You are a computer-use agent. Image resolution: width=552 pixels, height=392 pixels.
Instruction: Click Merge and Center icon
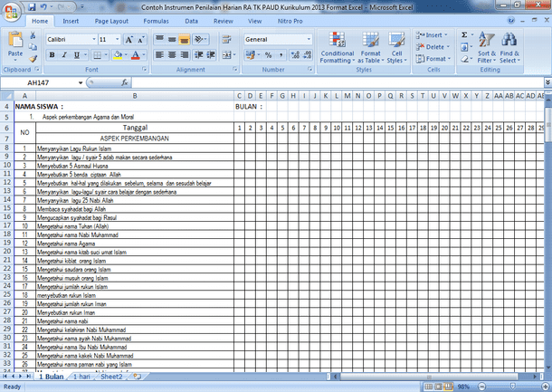[x=226, y=55]
